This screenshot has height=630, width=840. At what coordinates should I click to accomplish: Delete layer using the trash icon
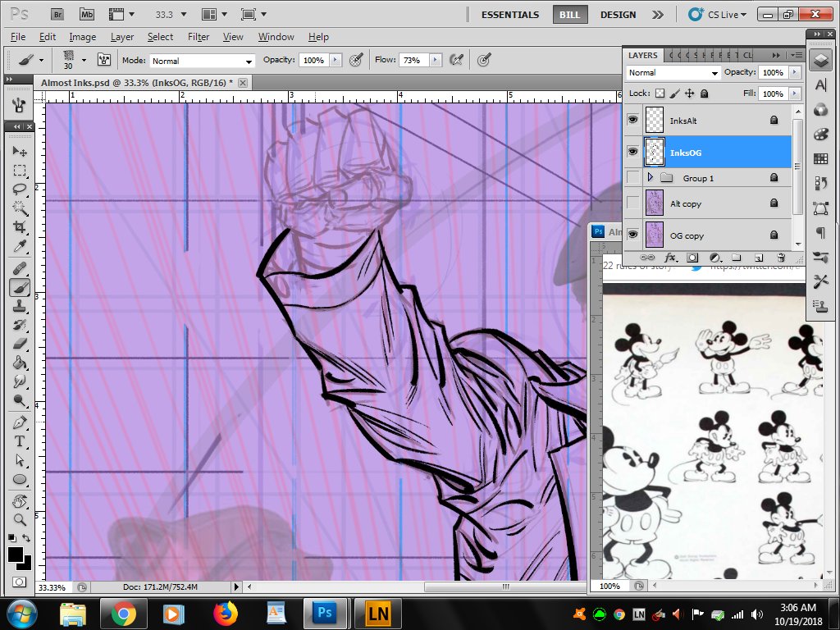pos(781,258)
